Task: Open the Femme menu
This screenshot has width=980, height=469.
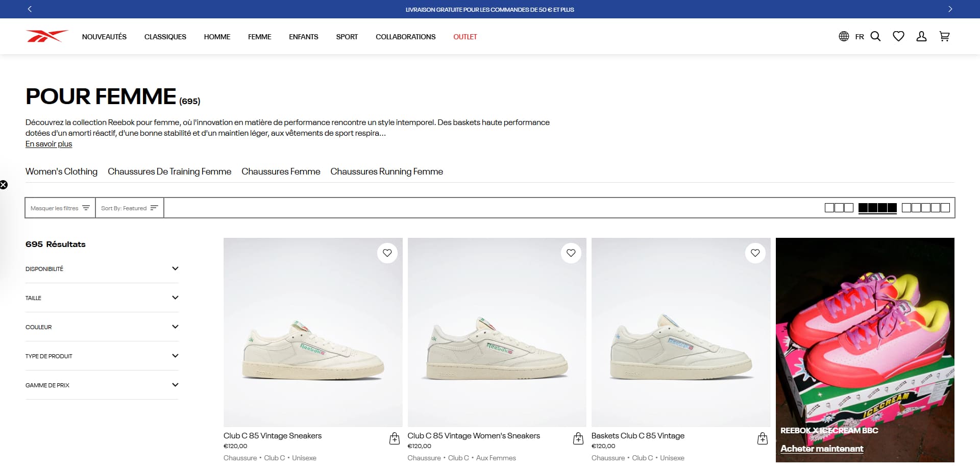Action: click(259, 37)
